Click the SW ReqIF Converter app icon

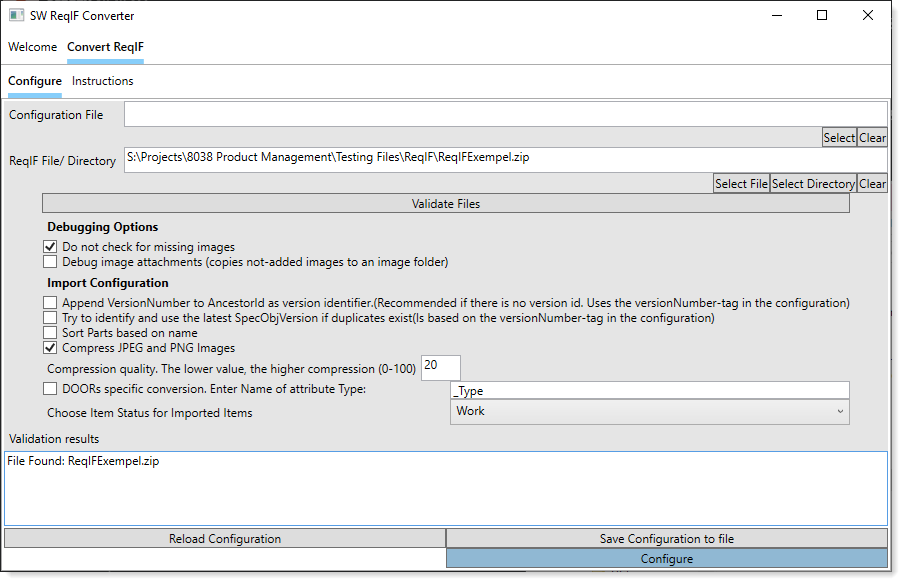point(16,16)
